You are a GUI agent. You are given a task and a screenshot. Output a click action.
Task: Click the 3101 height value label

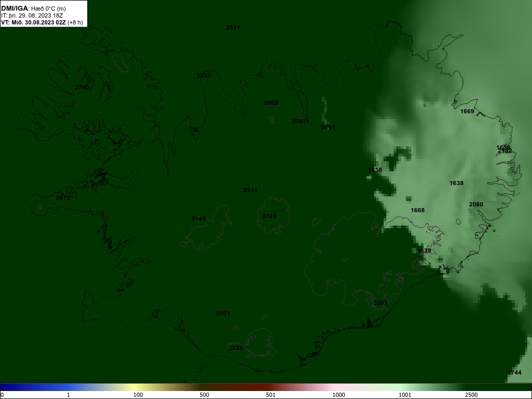coord(223,313)
